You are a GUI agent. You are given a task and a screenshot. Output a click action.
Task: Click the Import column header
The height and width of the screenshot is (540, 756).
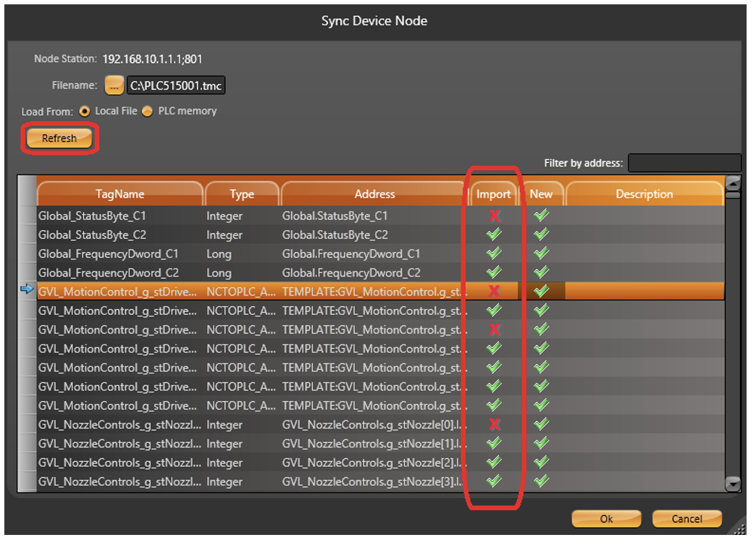[494, 194]
